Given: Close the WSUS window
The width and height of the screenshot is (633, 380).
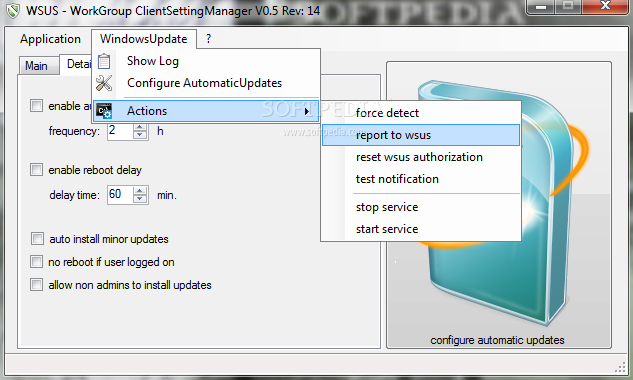Looking at the screenshot, I should [606, 6].
